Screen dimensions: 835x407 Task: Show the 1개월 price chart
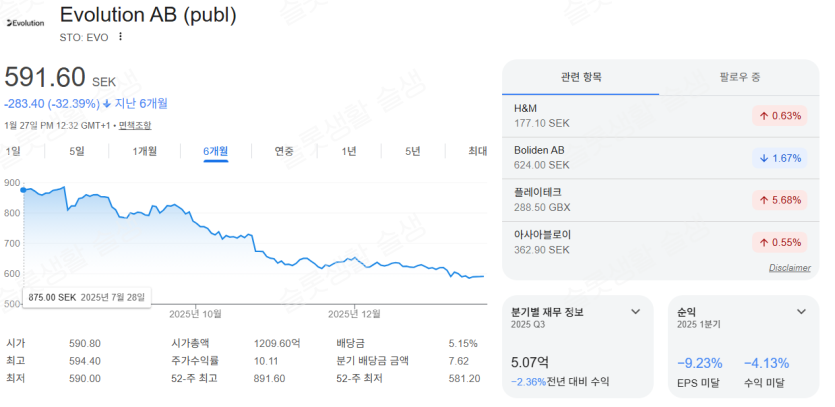(145, 151)
